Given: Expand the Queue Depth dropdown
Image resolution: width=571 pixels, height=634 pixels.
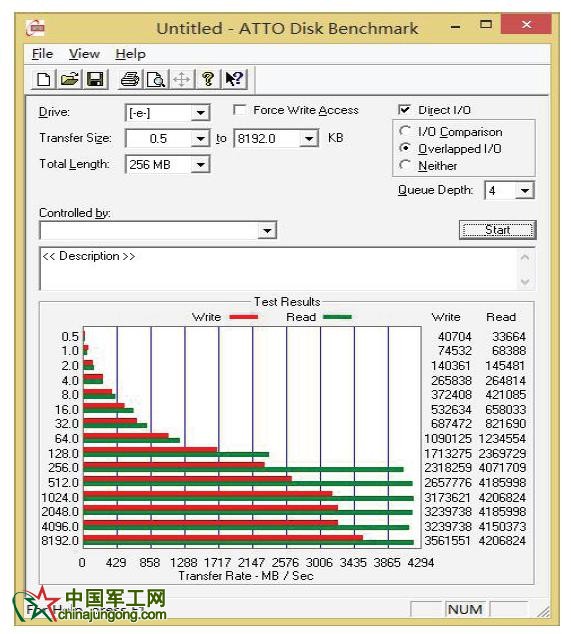Looking at the screenshot, I should point(524,190).
